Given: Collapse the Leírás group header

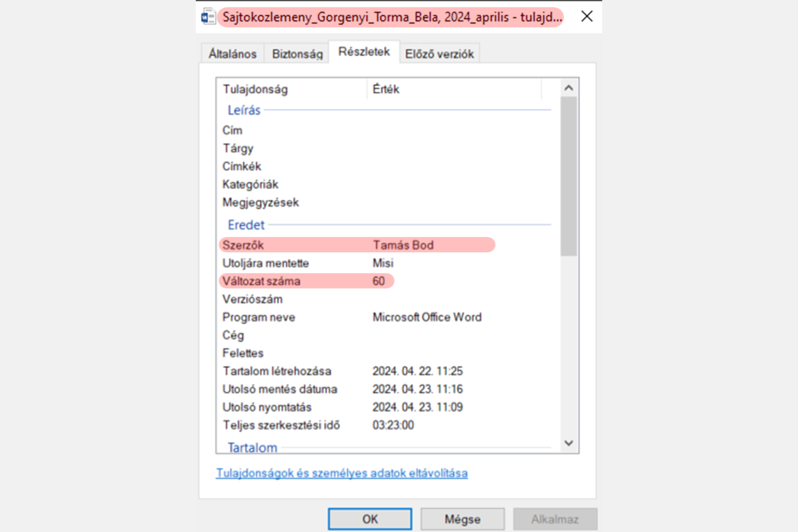Looking at the screenshot, I should coord(244,110).
